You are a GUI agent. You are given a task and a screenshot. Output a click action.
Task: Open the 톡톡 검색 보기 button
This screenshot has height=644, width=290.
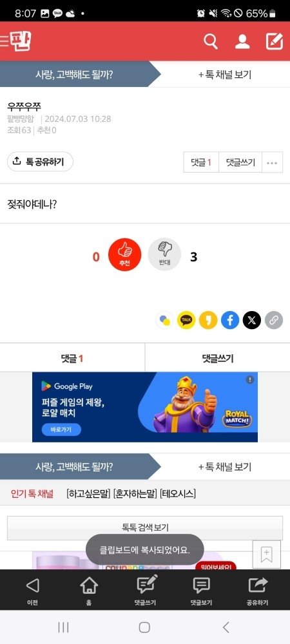[145, 528]
